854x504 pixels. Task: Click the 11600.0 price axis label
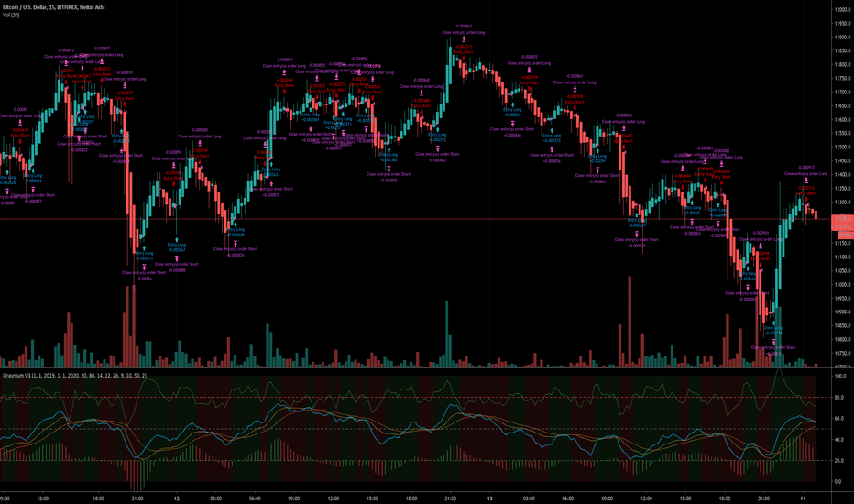coord(843,120)
